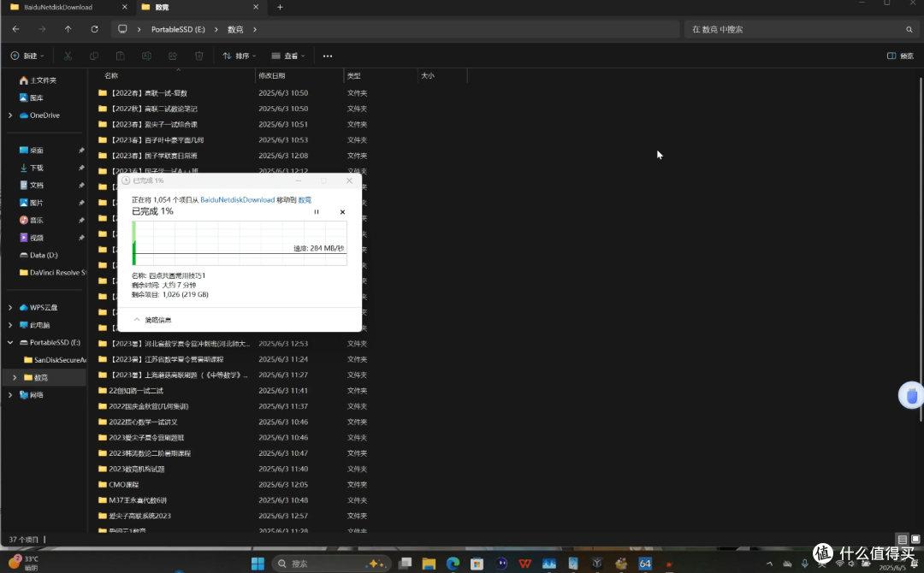The height and width of the screenshot is (573, 924).
Task: Open Task View on the taskbar
Action: 405,564
